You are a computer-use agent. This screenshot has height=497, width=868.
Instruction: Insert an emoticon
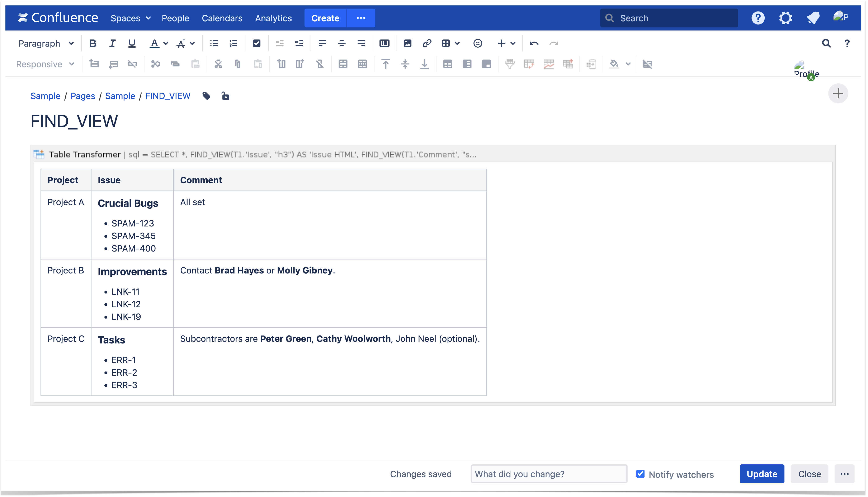(478, 43)
